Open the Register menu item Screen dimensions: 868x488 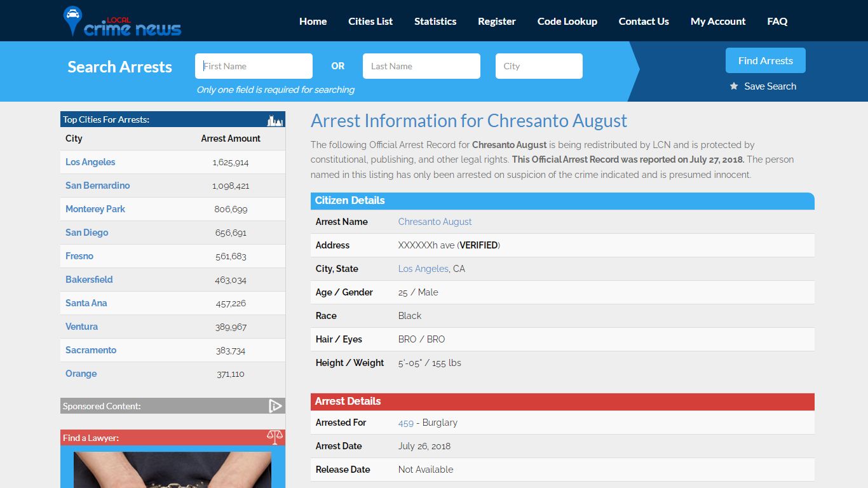tap(497, 22)
